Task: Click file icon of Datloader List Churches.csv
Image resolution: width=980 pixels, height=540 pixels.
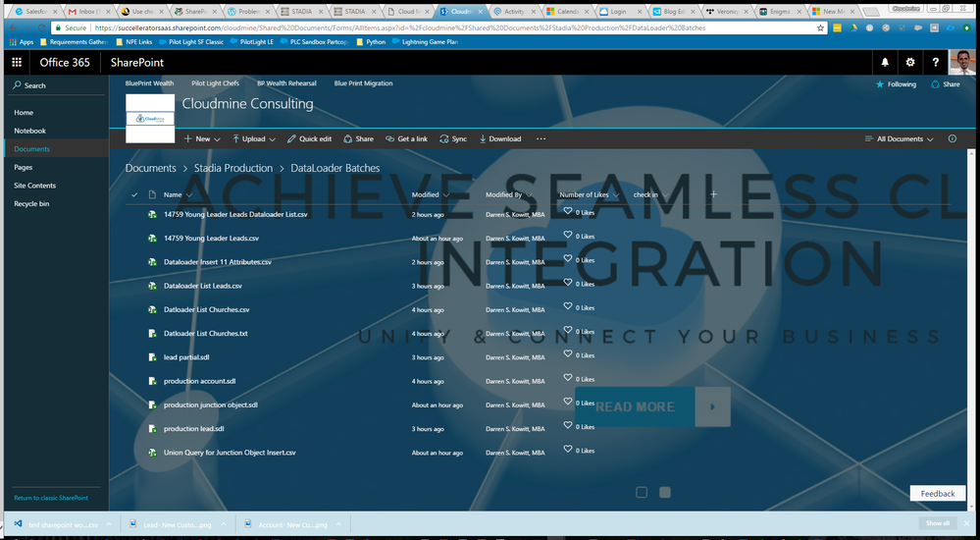Action: pyautogui.click(x=152, y=309)
